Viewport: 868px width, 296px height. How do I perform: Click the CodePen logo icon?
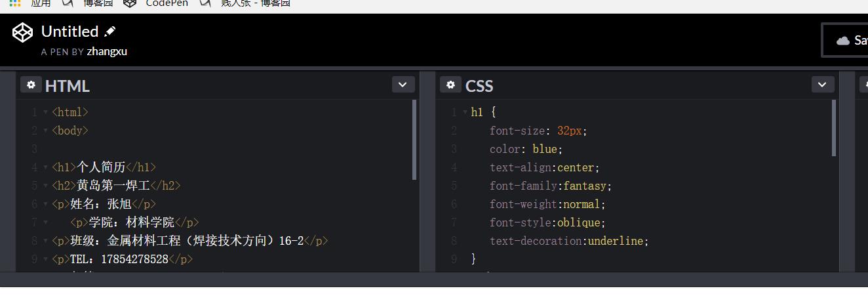[23, 32]
